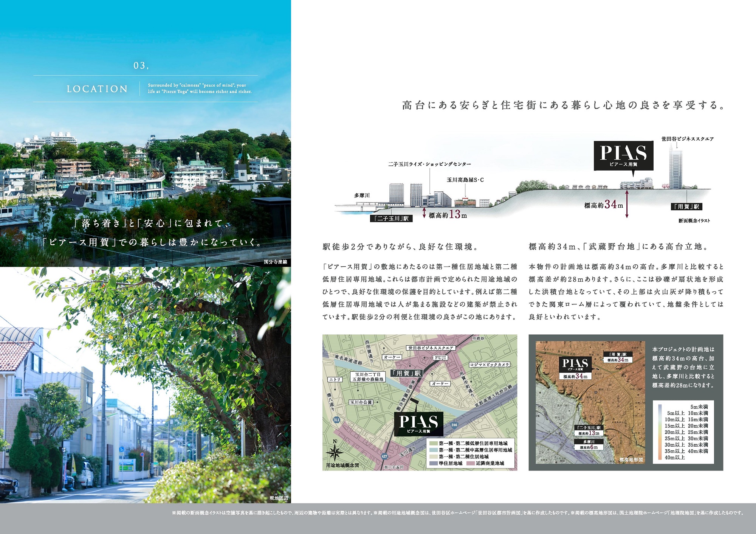Click the 国分寺崖線 photo caption
Image resolution: width=756 pixels, height=534 pixels.
pos(276,262)
